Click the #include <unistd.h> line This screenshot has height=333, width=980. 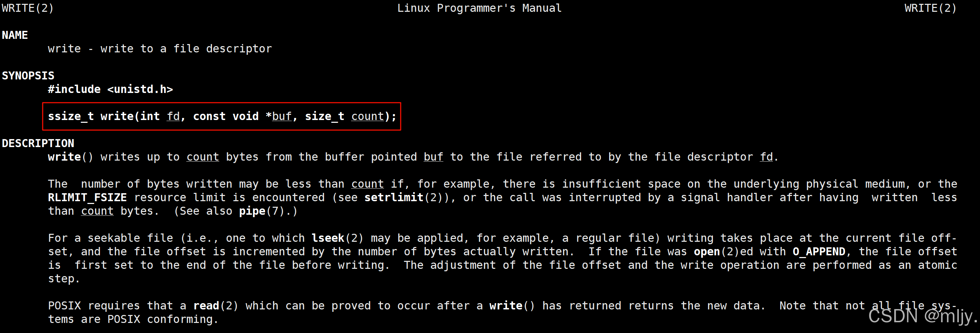(x=110, y=89)
